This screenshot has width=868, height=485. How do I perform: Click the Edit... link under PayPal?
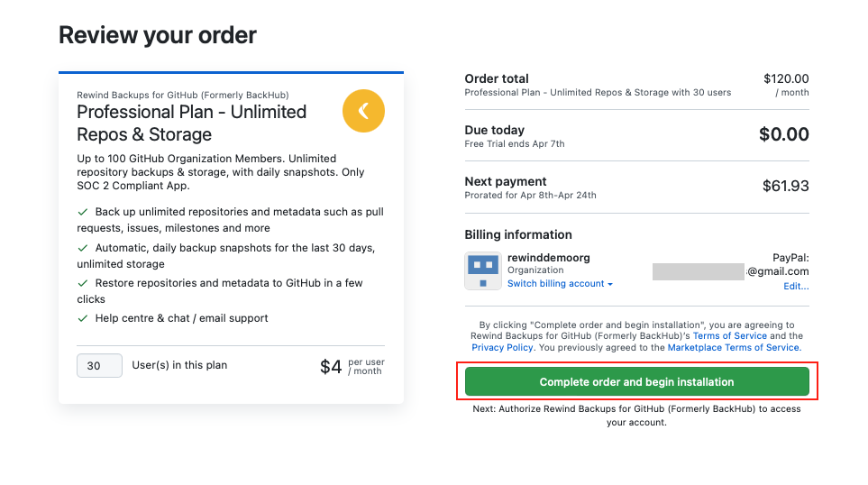coord(796,287)
